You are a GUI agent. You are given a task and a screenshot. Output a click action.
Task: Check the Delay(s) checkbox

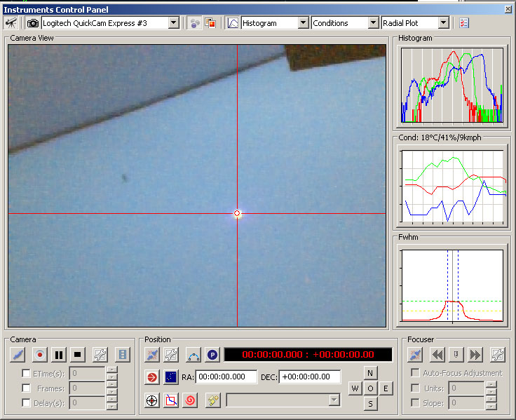click(x=27, y=403)
